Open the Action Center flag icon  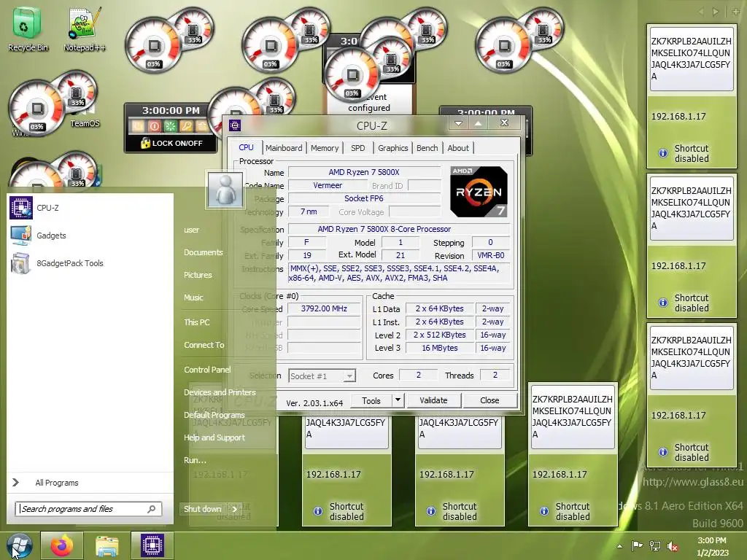click(x=637, y=545)
